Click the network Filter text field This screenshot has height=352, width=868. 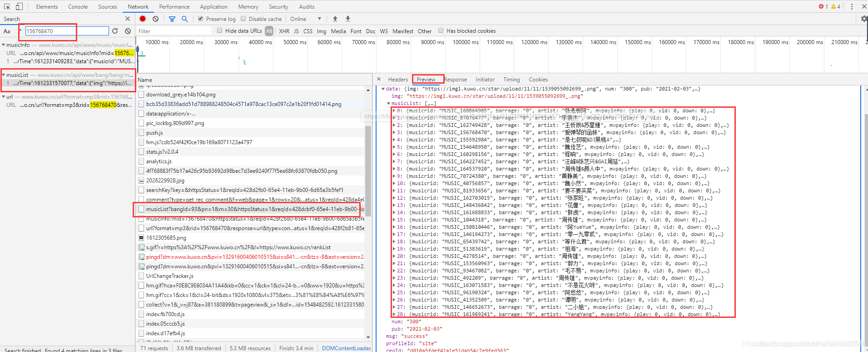click(x=174, y=31)
